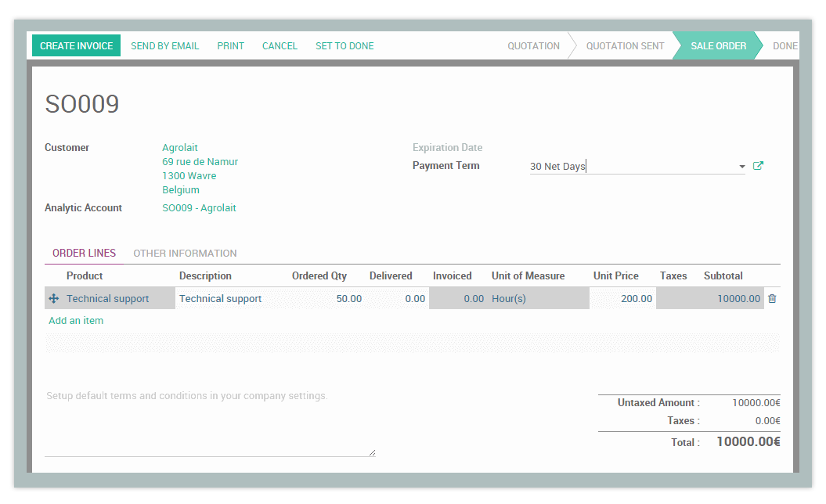Open payment term suggestions via caret
Screen dimensions: 826x504
[741, 166]
